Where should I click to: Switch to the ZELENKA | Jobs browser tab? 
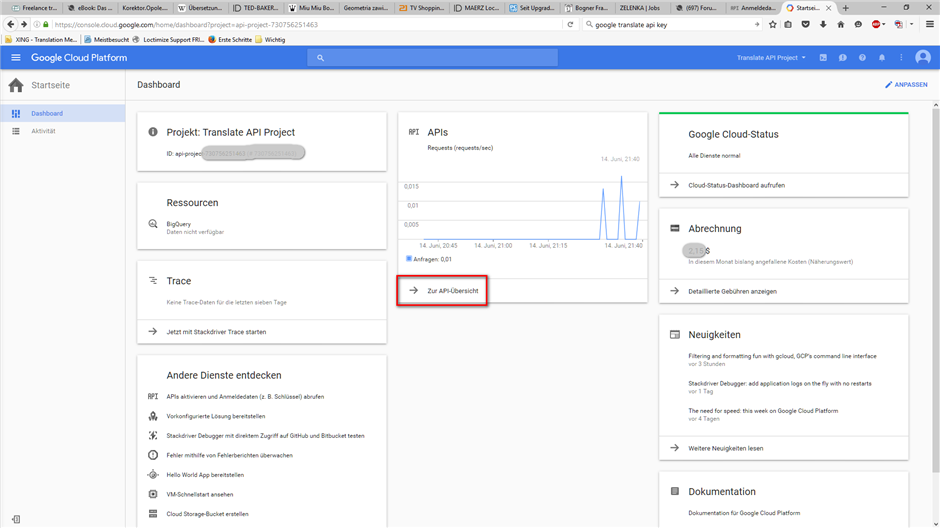(x=639, y=8)
